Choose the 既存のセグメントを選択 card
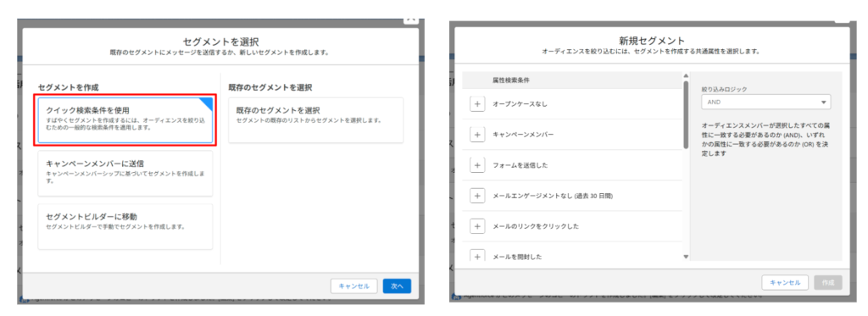The height and width of the screenshot is (316, 868). click(315, 119)
